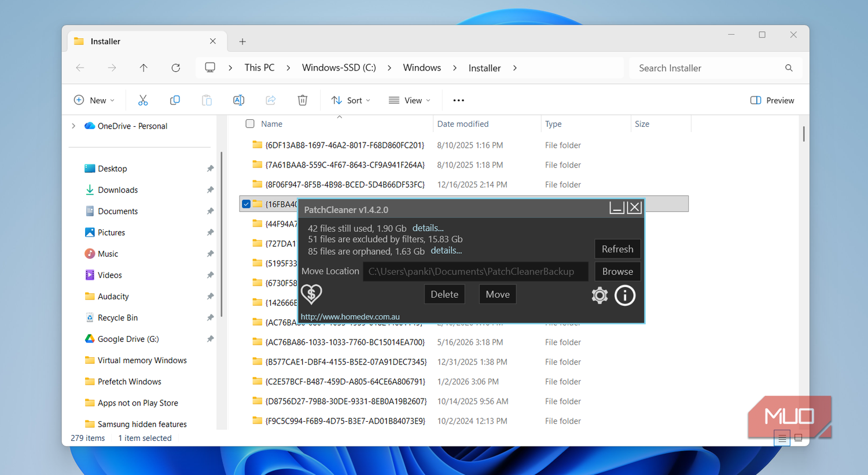Viewport: 868px width, 475px height.
Task: Go back with the left arrow
Action: point(80,68)
